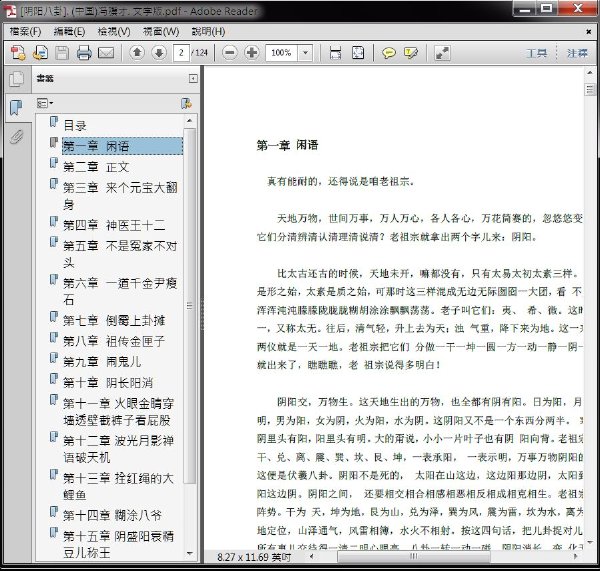
Task: Click the Share/convert file toolbar icon
Action: (40, 53)
